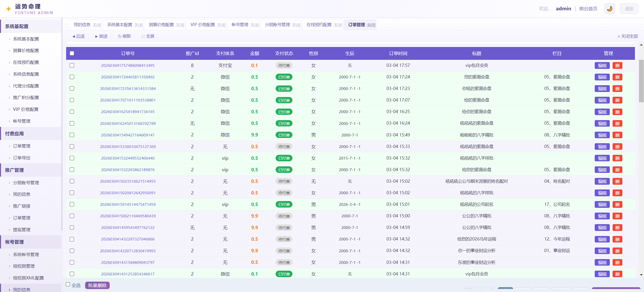Open 代理分成配置 in the sidebar
This screenshot has height=292, width=644.
(26, 86)
